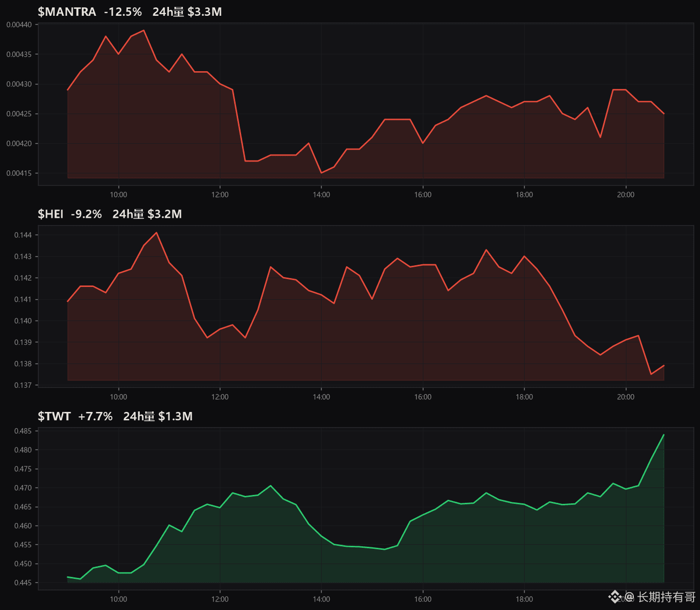Click the 24h量 $1.3M volume label
700x610 pixels.
click(x=158, y=416)
